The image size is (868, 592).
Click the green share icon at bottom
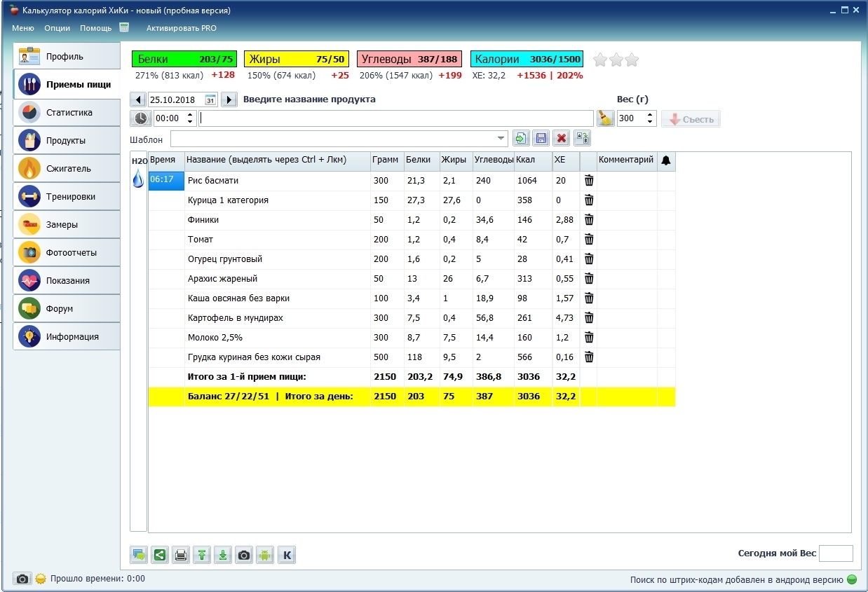[160, 556]
